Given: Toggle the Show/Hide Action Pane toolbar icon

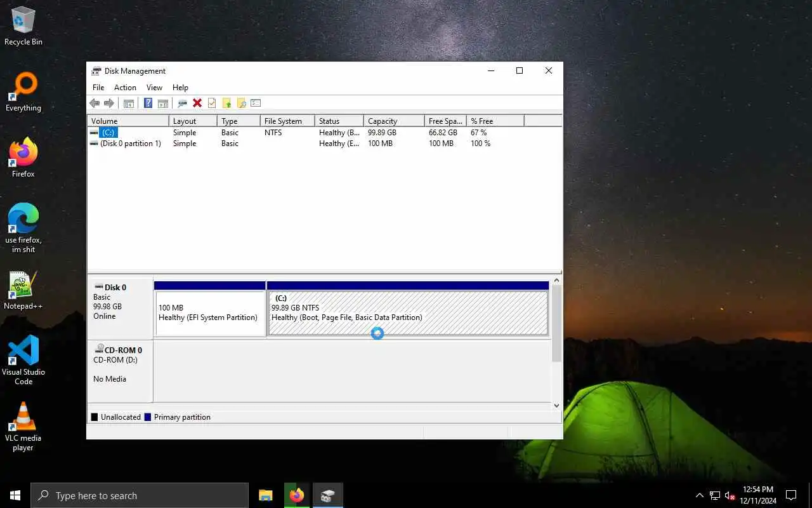Looking at the screenshot, I should coord(162,103).
